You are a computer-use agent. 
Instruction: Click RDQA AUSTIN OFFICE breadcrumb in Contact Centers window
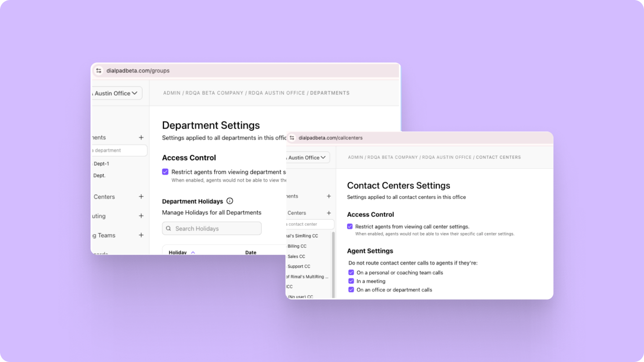447,158
